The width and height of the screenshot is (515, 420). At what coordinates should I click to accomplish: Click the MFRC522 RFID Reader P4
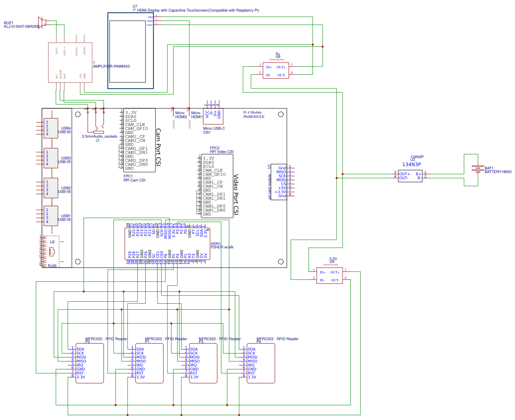[260, 363]
